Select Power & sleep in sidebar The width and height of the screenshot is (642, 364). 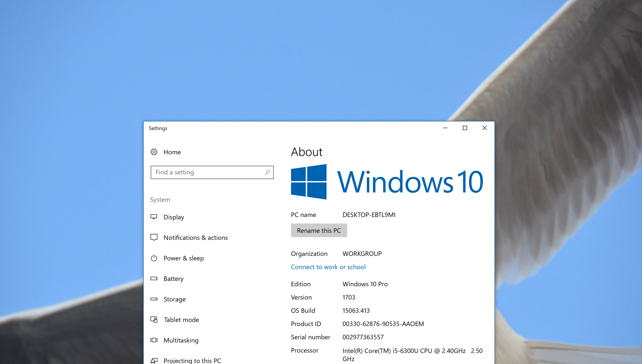point(184,258)
